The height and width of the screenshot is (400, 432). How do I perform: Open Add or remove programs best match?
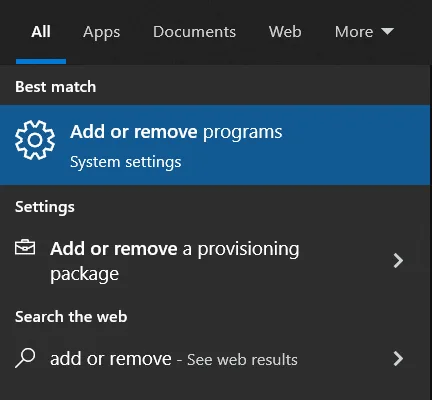(215, 145)
